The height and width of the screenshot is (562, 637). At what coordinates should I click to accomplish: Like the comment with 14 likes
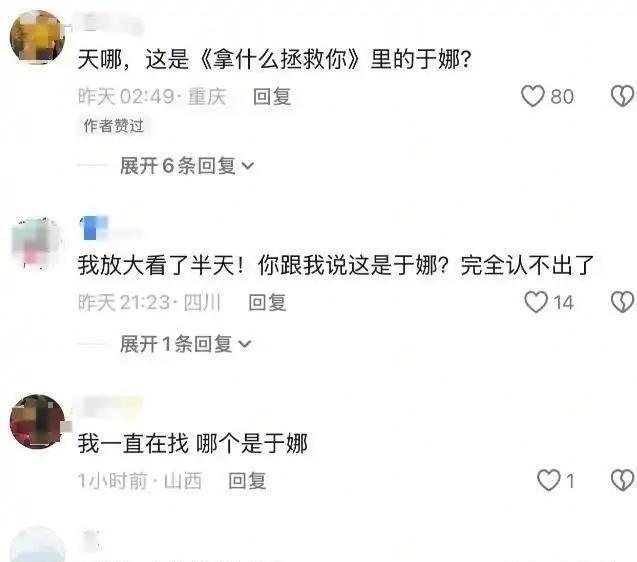coord(536,302)
